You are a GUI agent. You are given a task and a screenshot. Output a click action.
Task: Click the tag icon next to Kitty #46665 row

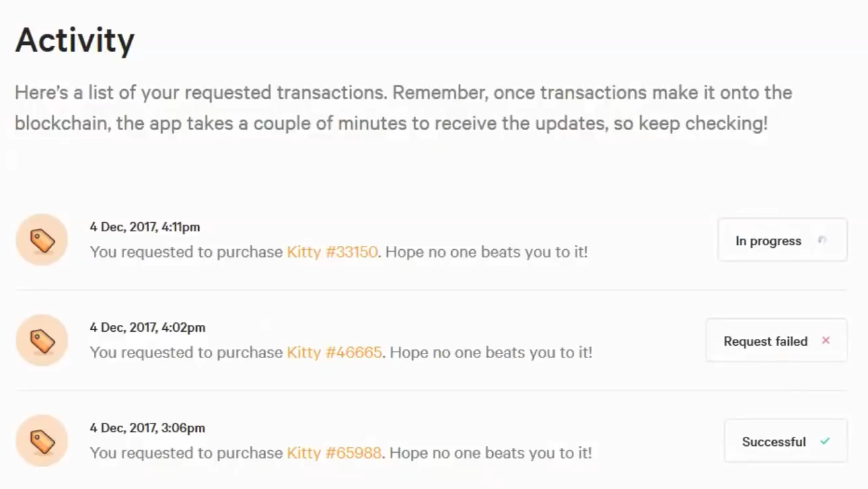(41, 340)
